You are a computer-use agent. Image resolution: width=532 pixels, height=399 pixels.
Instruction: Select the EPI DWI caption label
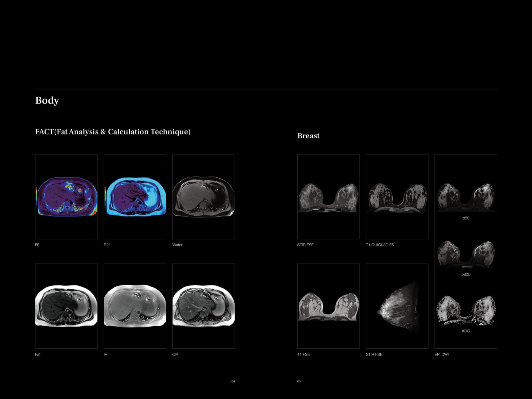point(442,354)
